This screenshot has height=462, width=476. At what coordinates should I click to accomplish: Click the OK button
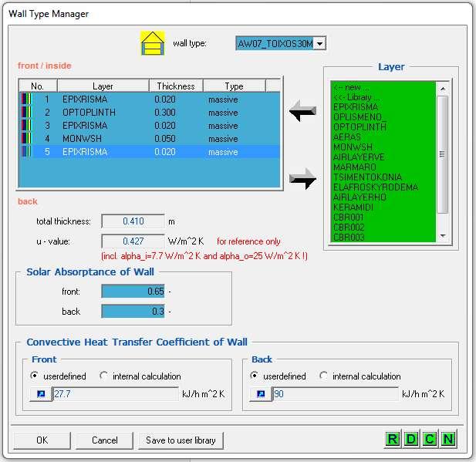point(42,440)
